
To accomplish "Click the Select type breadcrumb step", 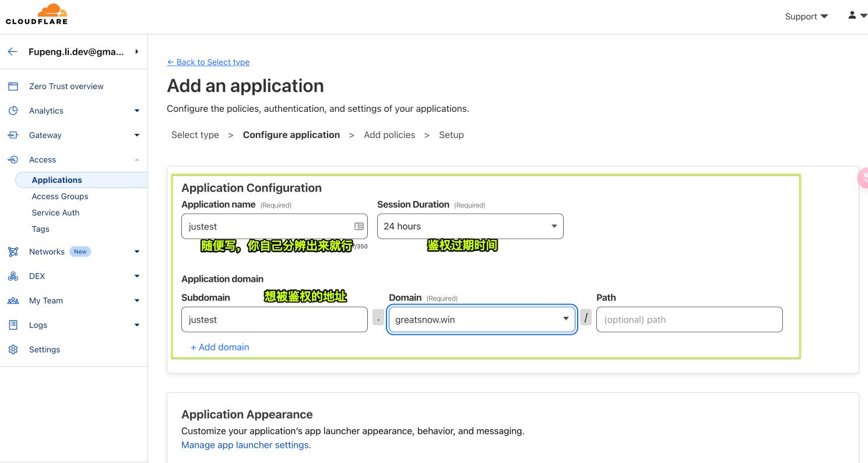I will click(x=195, y=135).
